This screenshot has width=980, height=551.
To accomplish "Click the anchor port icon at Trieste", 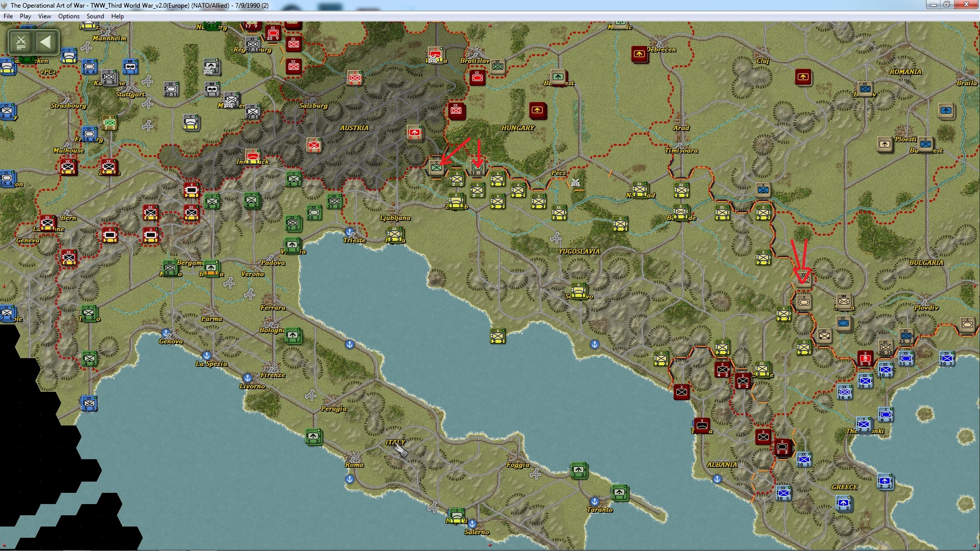I will pos(350,233).
